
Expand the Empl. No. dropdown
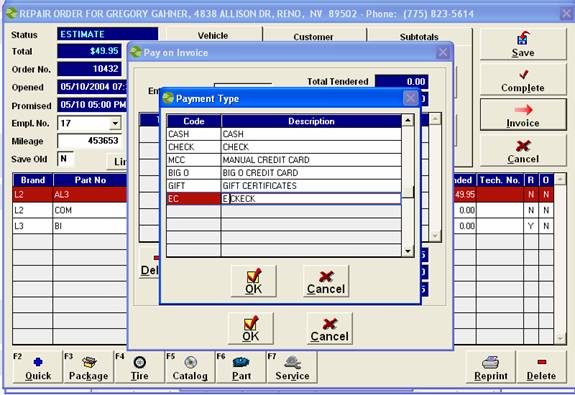pos(115,123)
